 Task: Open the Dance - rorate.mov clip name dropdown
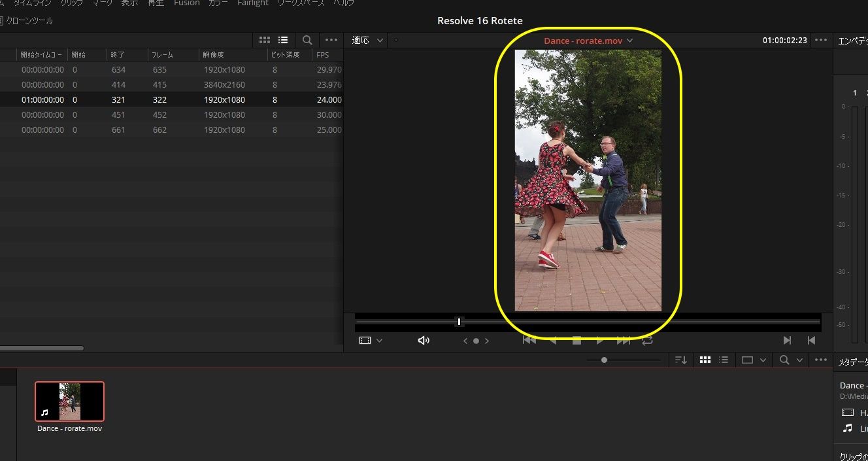coord(588,41)
